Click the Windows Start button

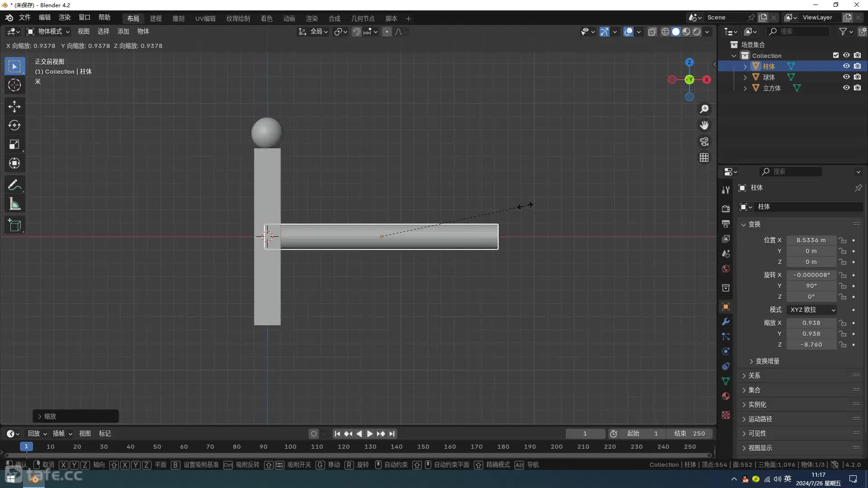(11, 479)
